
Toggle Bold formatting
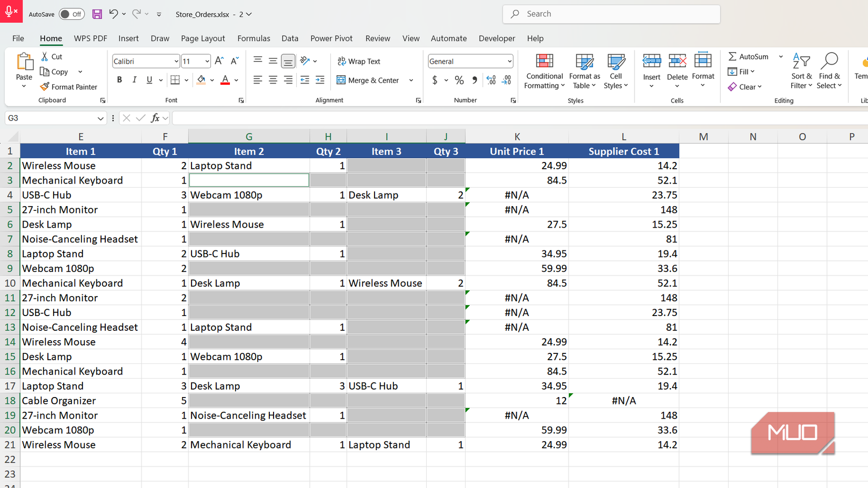tap(119, 80)
